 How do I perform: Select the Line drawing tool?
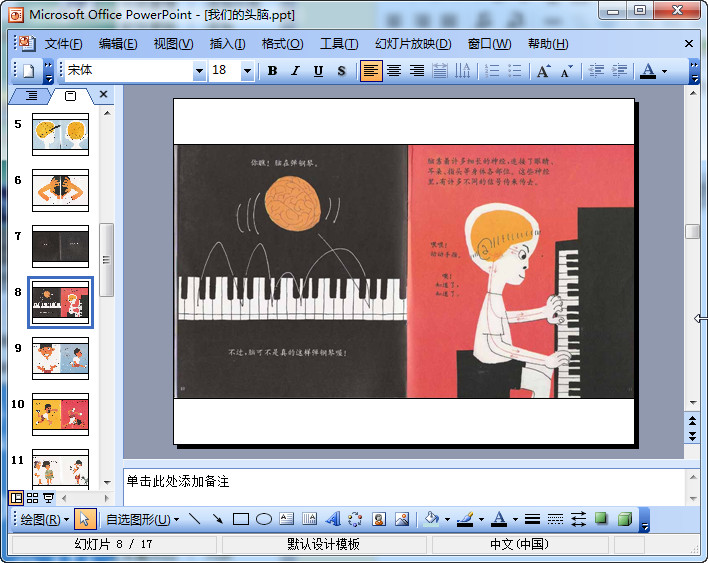[195, 519]
